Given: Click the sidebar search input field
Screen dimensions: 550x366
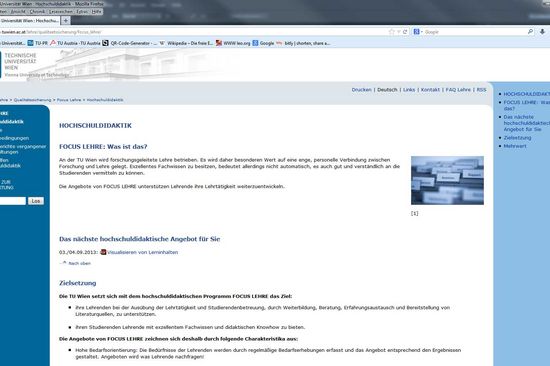Looking at the screenshot, I should pos(13,201).
